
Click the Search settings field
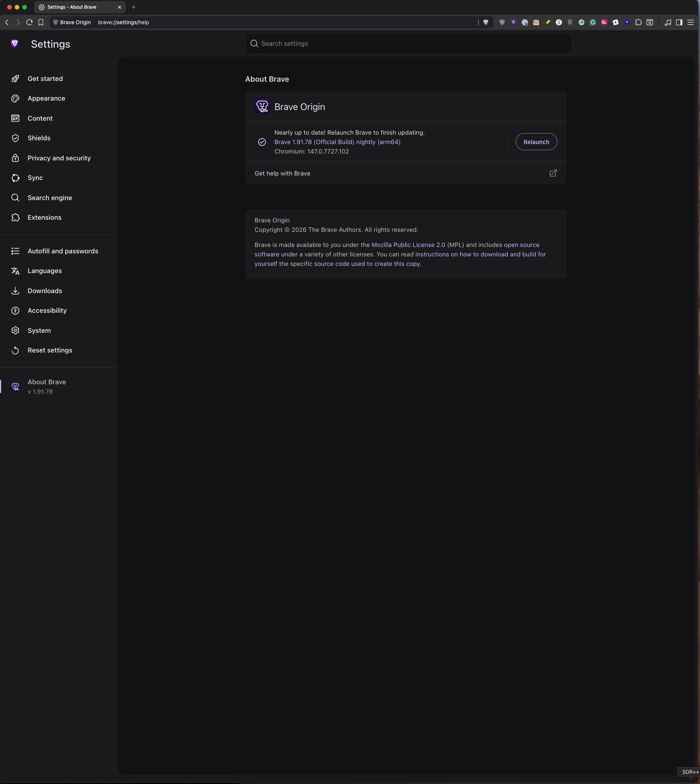coord(409,44)
